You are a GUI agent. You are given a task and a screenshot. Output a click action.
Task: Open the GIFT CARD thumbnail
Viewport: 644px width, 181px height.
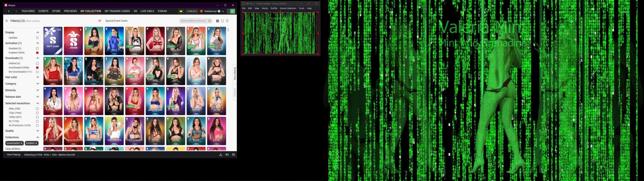coord(53,41)
